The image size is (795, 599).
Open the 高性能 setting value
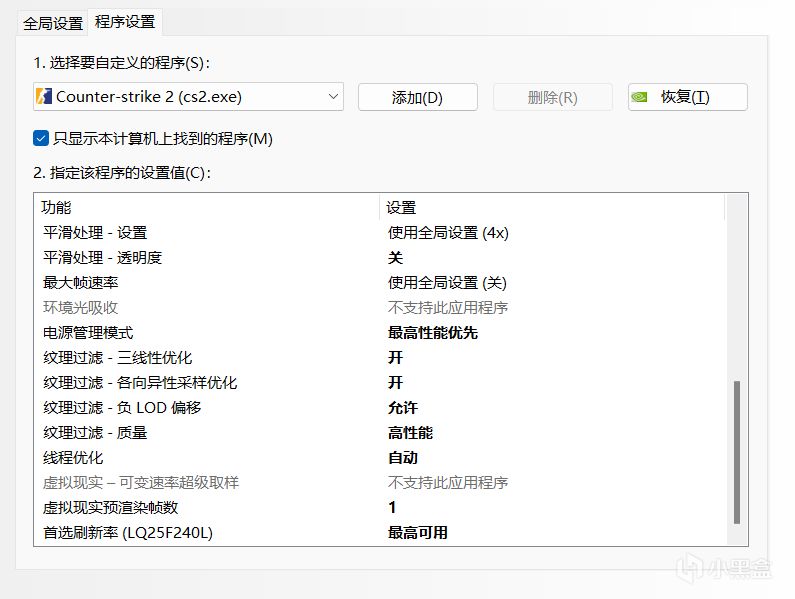point(411,433)
